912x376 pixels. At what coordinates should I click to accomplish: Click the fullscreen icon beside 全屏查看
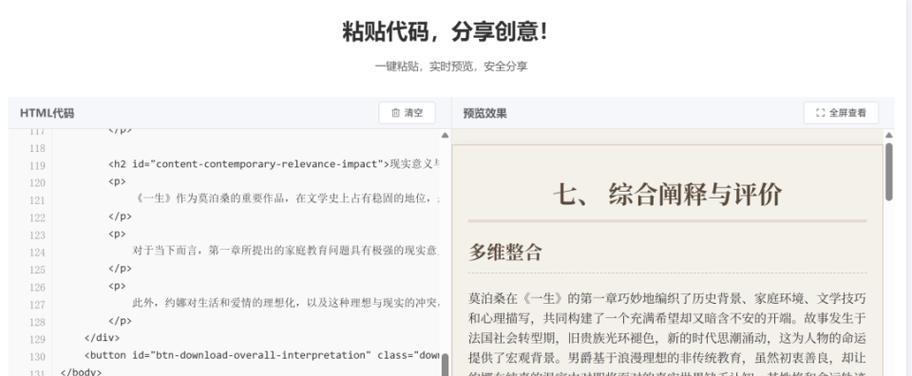820,113
